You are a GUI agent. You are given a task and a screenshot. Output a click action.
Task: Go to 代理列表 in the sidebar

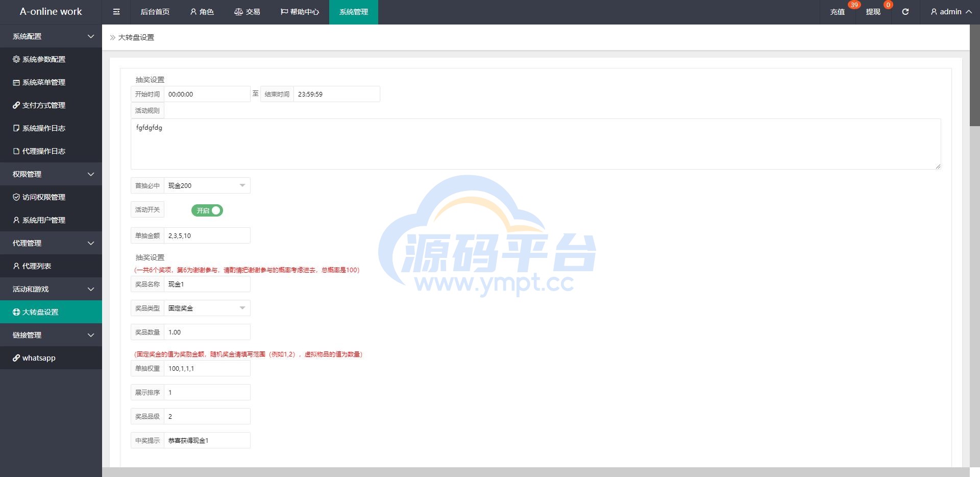pos(37,266)
